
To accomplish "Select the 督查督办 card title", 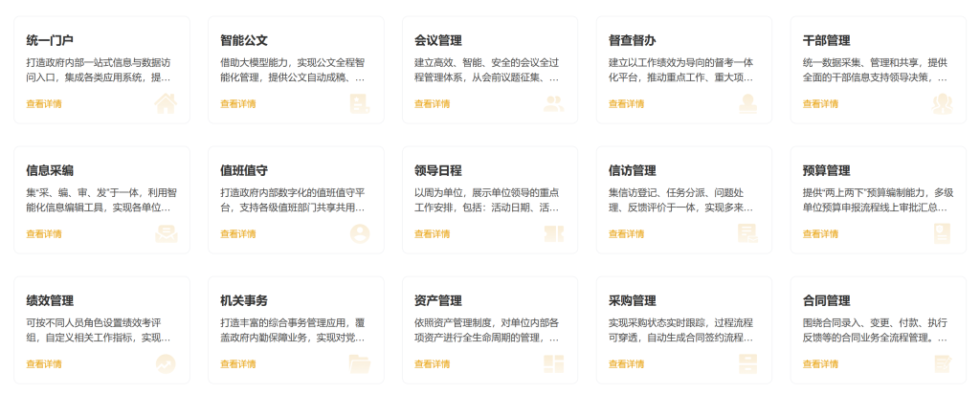I will click(633, 41).
